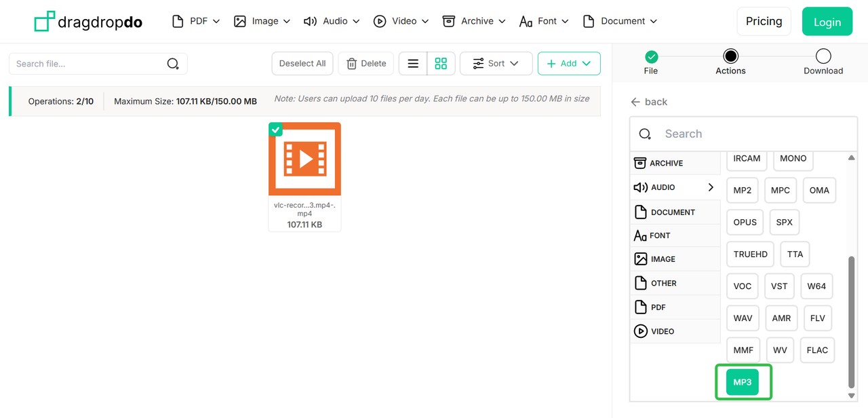This screenshot has height=418, width=868.
Task: Switch to list view layout icon
Action: (413, 63)
